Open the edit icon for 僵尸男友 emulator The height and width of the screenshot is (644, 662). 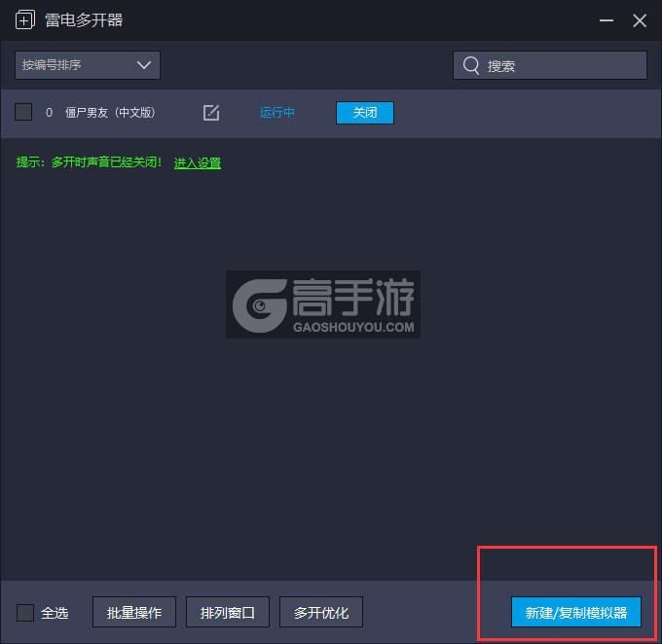(x=211, y=113)
